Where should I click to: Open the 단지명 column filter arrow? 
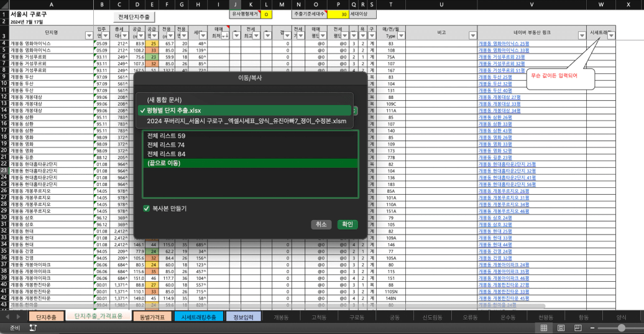[x=88, y=35]
